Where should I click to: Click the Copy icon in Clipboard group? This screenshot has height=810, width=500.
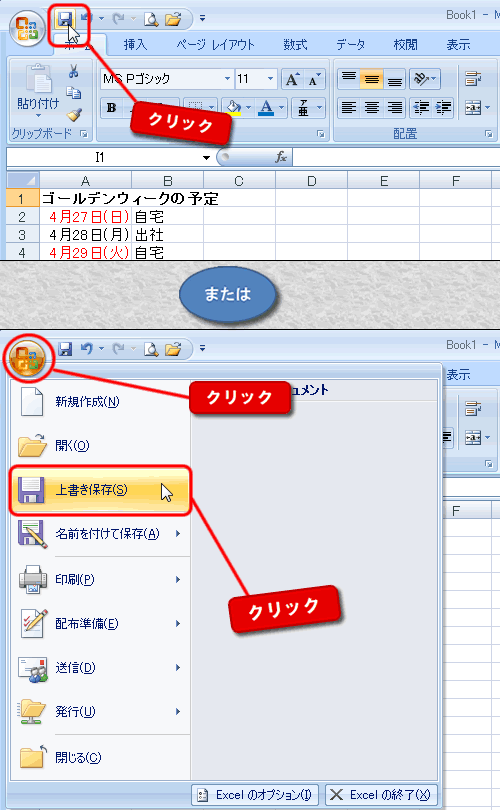[x=73, y=92]
